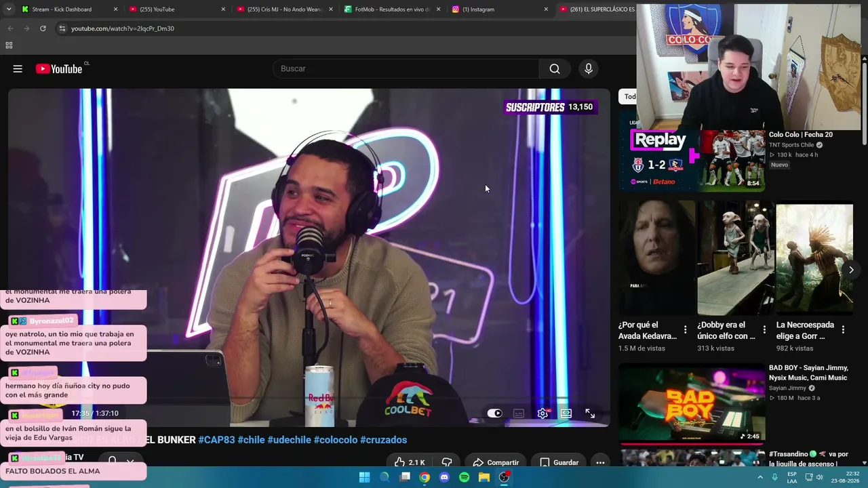Viewport: 868px width, 488px height.
Task: Select the EL SUPERCLÁSICO tab
Action: pyautogui.click(x=596, y=9)
